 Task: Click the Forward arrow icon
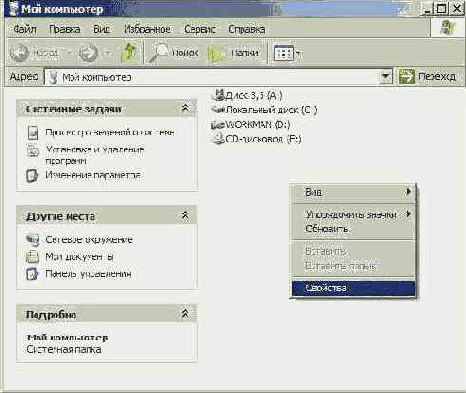pyautogui.click(x=88, y=53)
